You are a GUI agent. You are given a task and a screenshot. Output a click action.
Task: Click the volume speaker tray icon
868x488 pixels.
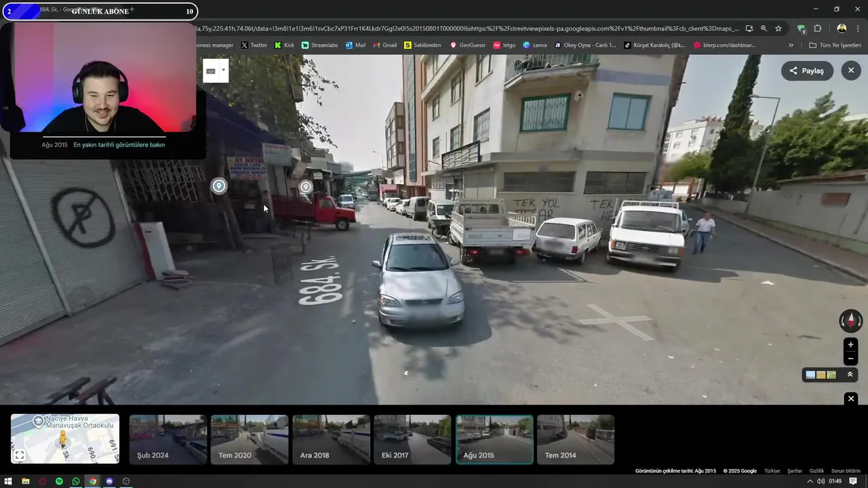coord(821,481)
